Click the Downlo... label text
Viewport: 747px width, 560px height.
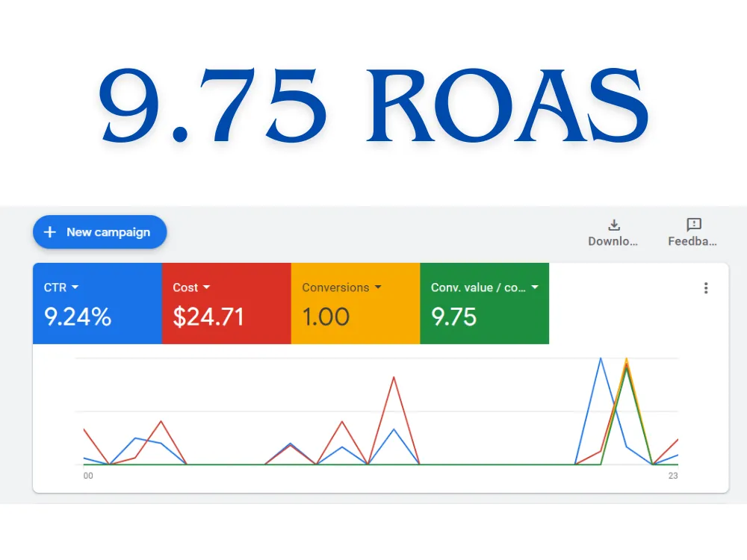coord(613,241)
